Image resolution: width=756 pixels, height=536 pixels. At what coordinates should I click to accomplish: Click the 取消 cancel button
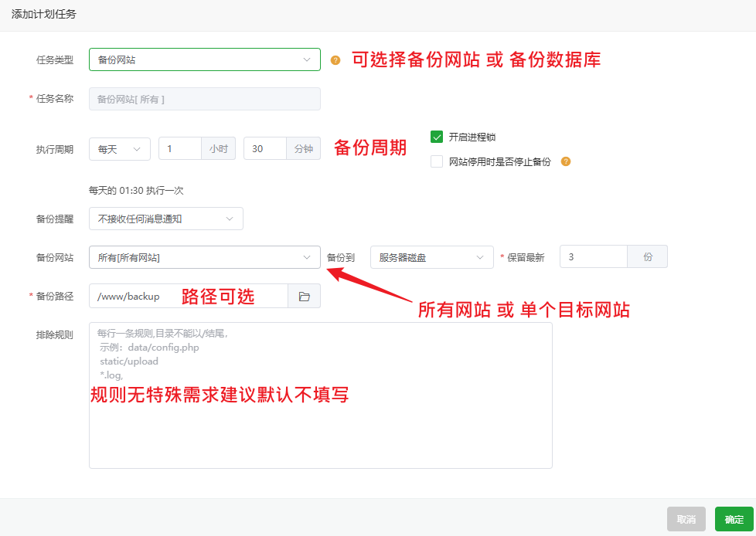[686, 519]
